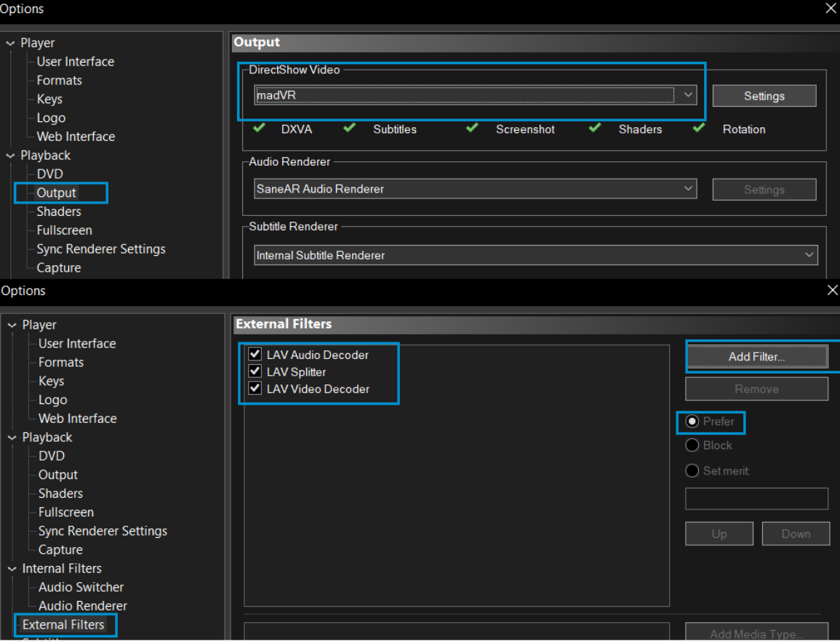Open the DirectShow Video madVR dropdown
This screenshot has height=641, width=840.
coord(688,95)
